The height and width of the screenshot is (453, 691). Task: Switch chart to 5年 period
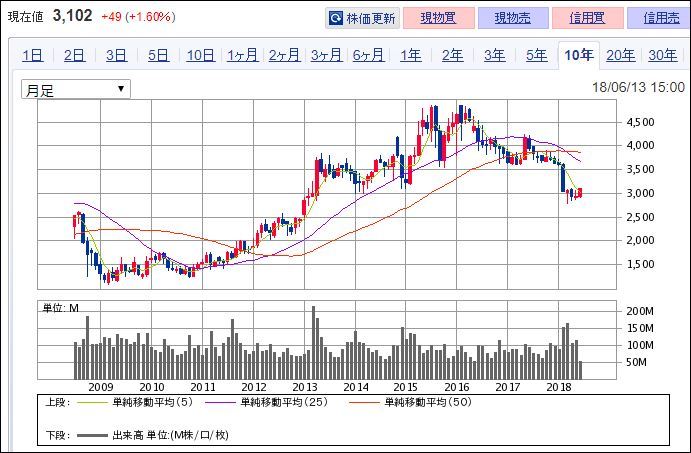[x=536, y=56]
